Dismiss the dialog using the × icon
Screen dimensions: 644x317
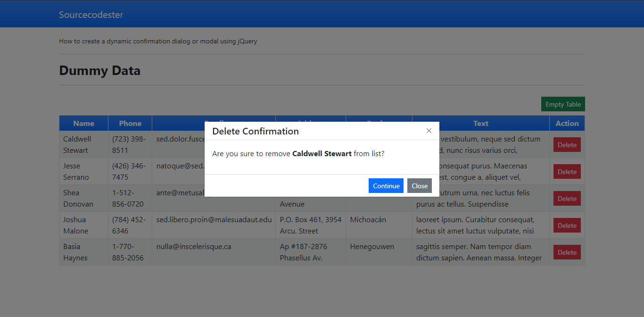tap(429, 131)
